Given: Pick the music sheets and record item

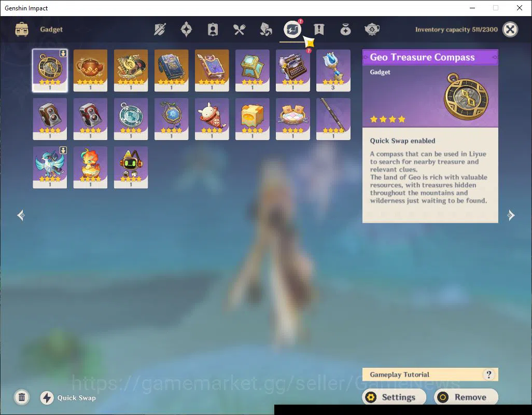Looking at the screenshot, I should [x=131, y=71].
